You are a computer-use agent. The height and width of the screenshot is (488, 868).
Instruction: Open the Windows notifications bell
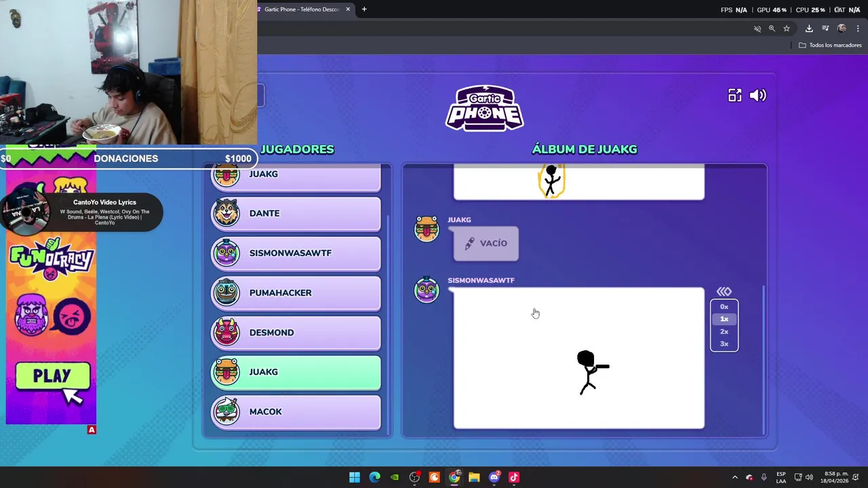(x=856, y=477)
